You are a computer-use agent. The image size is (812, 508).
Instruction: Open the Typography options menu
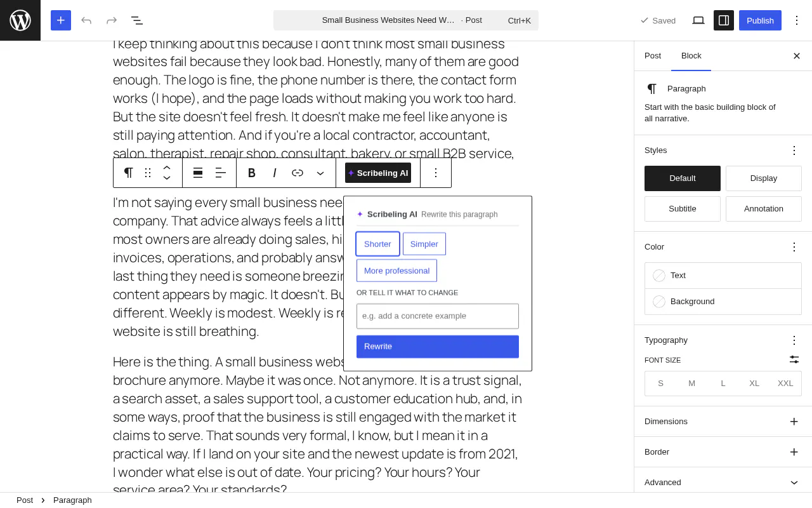pos(794,340)
